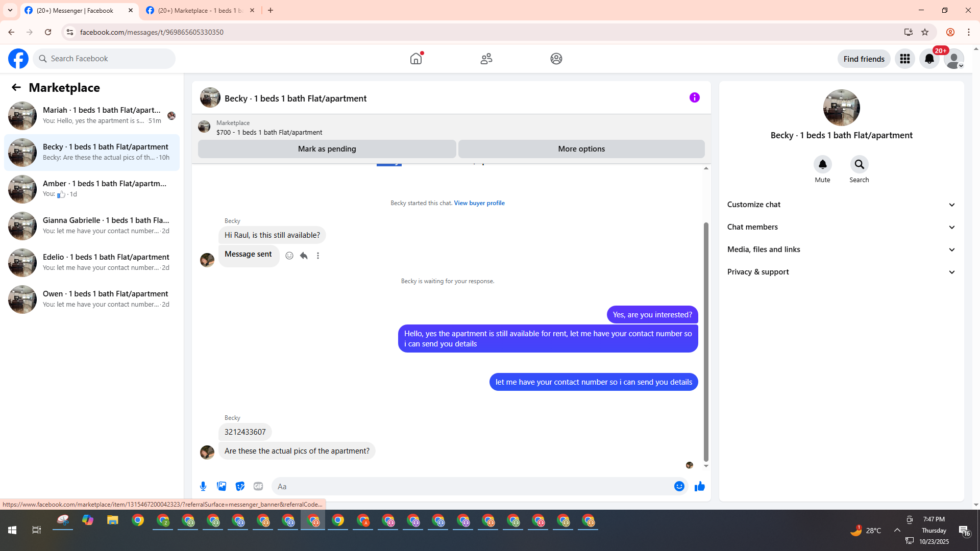Expand Customize chat section
This screenshot has width=980, height=551.
pos(841,205)
